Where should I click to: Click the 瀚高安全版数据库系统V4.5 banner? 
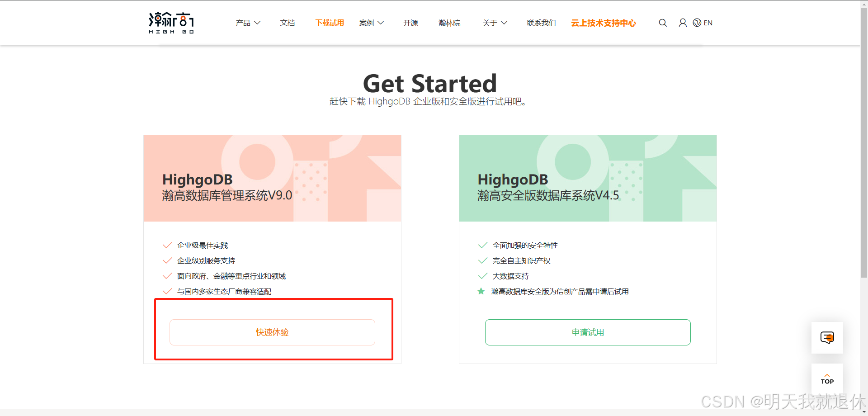(588, 178)
